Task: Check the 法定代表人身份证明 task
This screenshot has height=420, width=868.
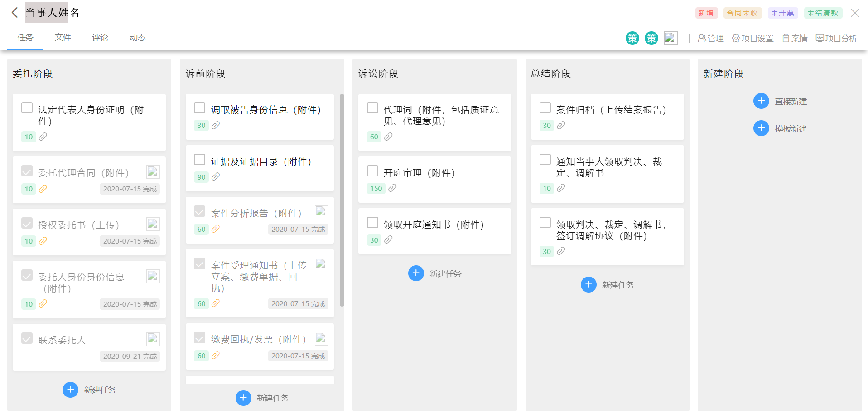Action: coord(27,108)
